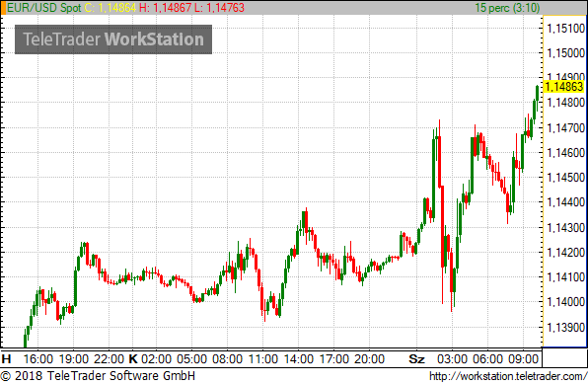Open the workstation.teletrader.com link
Image resolution: width=588 pixels, height=385 pixels.
tap(508, 376)
